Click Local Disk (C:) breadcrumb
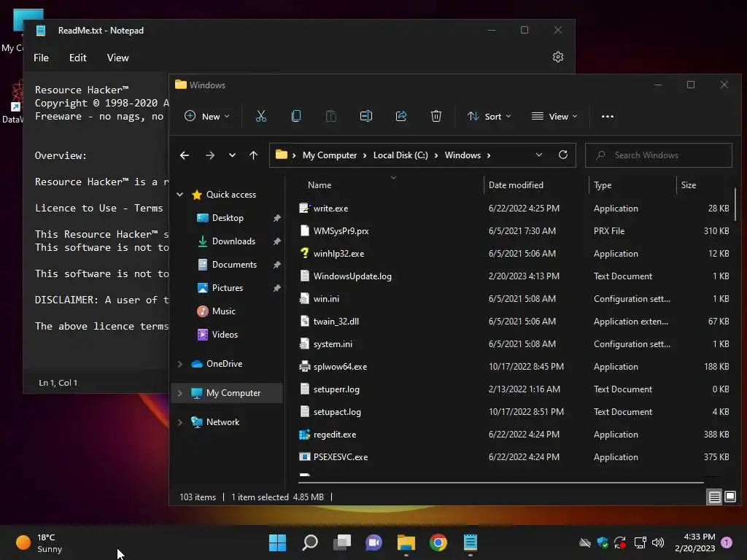 point(400,155)
